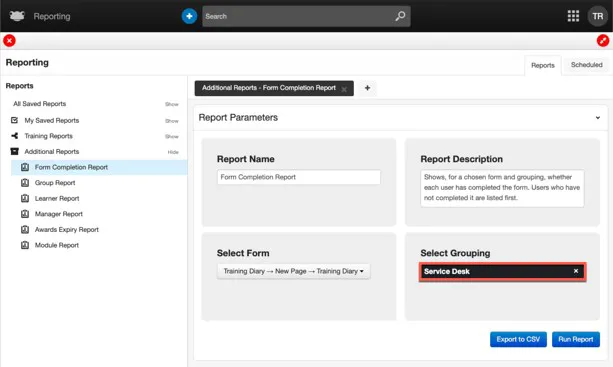Click the Manager Report item icon
The height and width of the screenshot is (367, 613).
click(25, 214)
